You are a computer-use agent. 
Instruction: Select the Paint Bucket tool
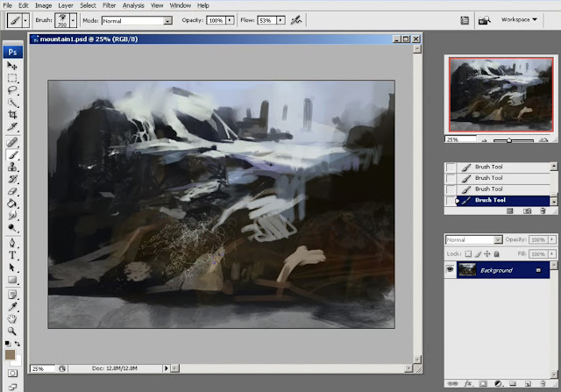(x=12, y=203)
